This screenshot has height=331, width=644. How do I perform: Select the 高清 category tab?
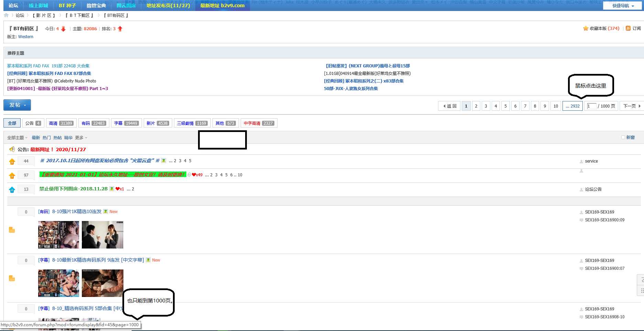pyautogui.click(x=61, y=123)
